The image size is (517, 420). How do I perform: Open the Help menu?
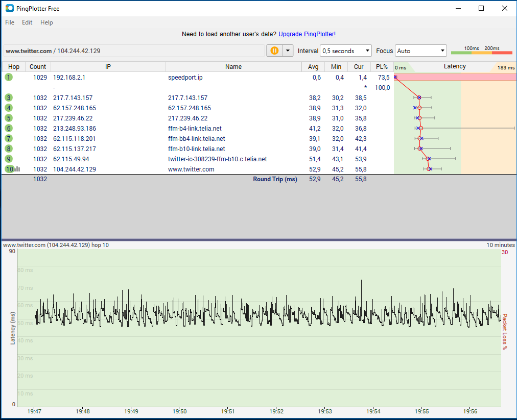pos(46,22)
